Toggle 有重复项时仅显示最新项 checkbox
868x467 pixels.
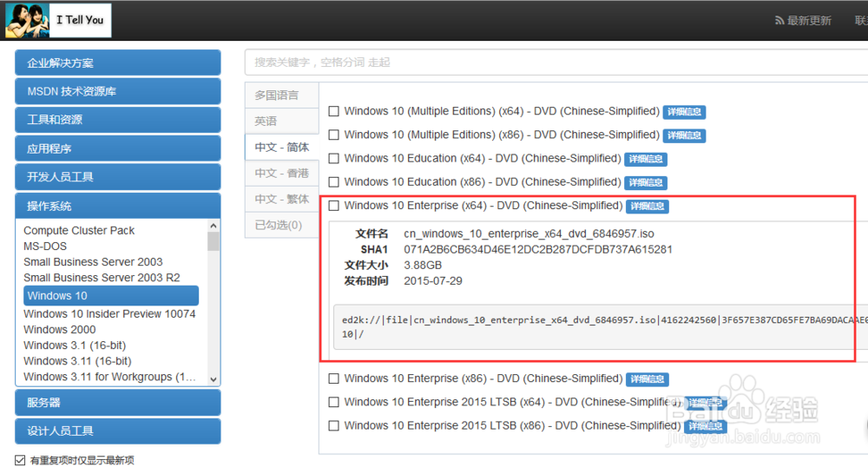pos(21,460)
